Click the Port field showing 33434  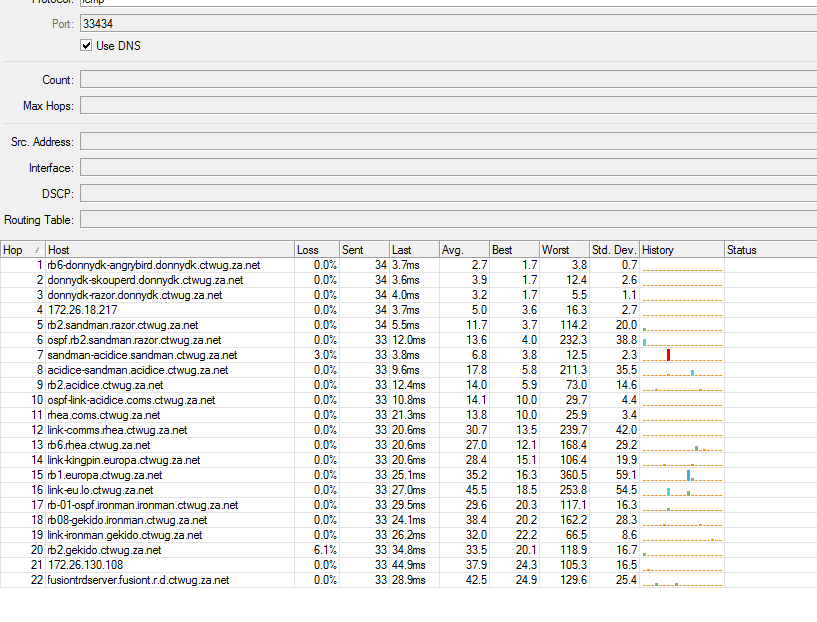(x=448, y=23)
